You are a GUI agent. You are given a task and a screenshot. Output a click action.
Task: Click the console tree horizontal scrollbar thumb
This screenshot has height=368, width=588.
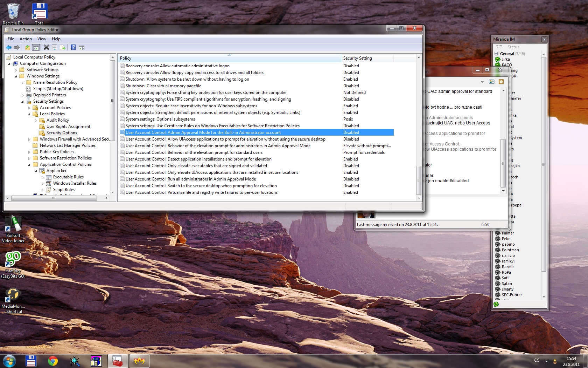click(54, 198)
